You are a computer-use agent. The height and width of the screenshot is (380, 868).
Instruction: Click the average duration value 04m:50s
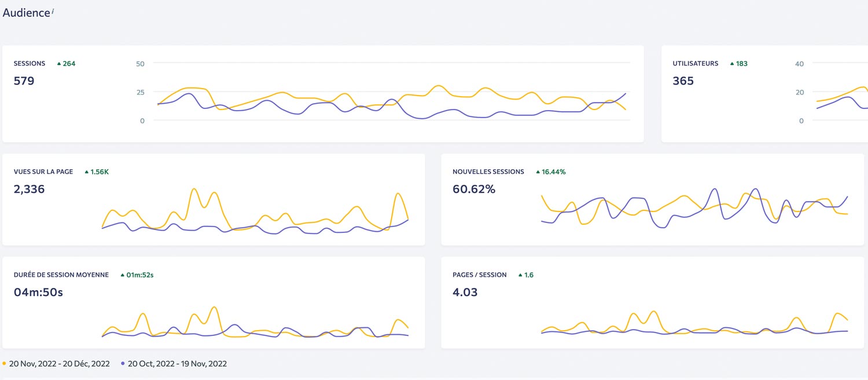click(38, 293)
